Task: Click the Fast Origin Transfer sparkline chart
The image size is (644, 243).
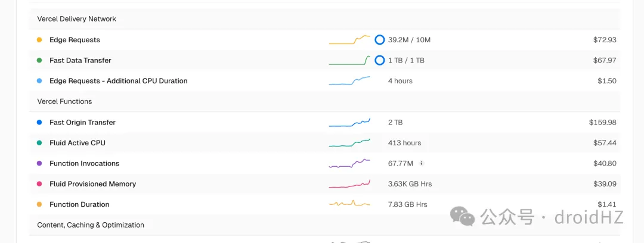Action: point(349,122)
